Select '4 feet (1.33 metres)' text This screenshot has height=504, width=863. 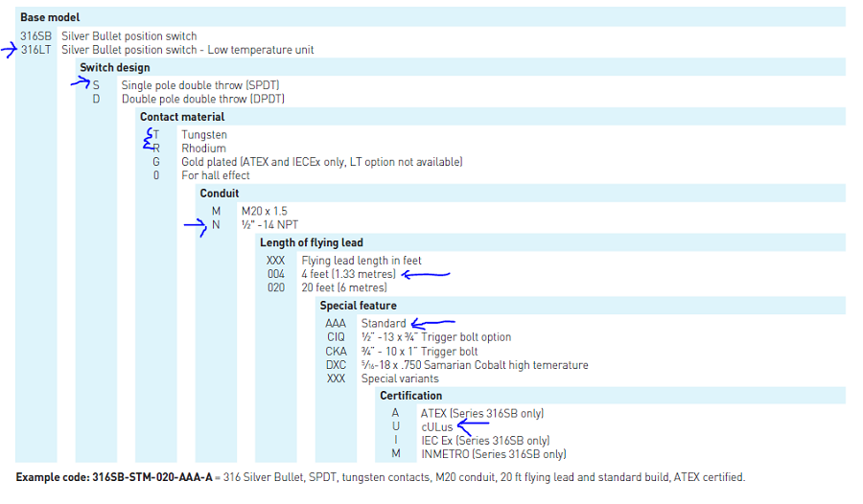tap(348, 274)
